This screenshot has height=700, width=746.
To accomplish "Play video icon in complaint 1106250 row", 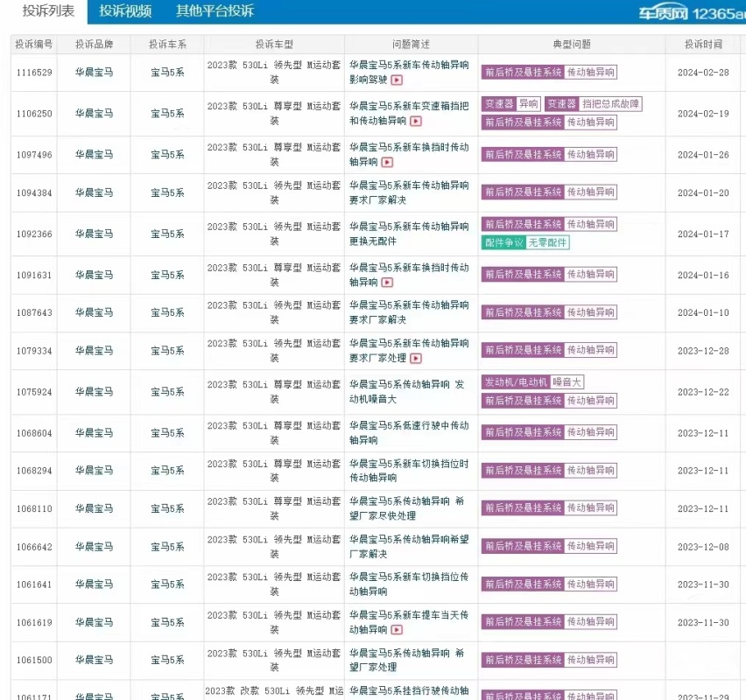I will pos(415,122).
